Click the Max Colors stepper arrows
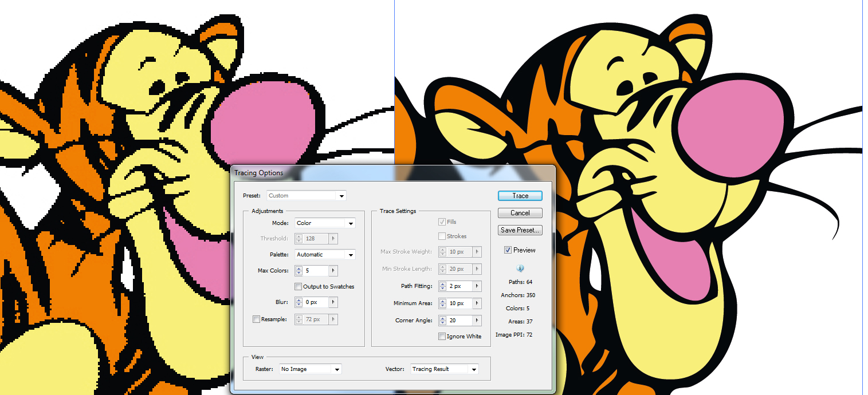Image resolution: width=868 pixels, height=395 pixels. pos(299,270)
